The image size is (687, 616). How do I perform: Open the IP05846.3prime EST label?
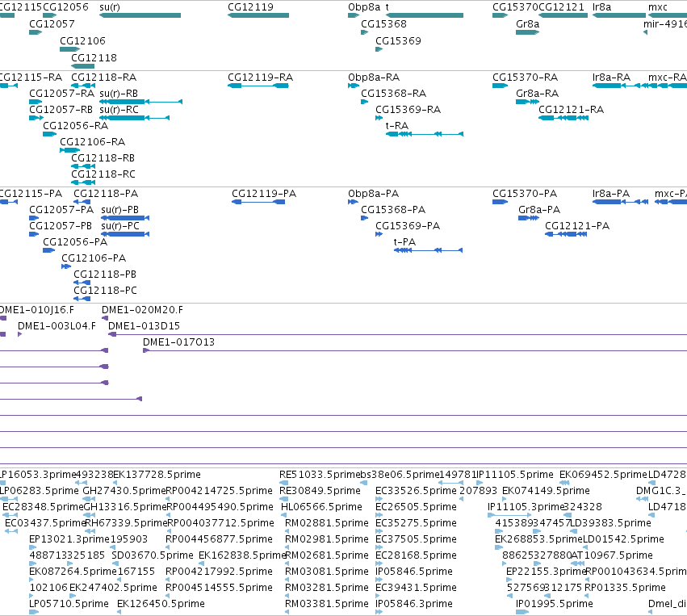pyautogui.click(x=414, y=604)
